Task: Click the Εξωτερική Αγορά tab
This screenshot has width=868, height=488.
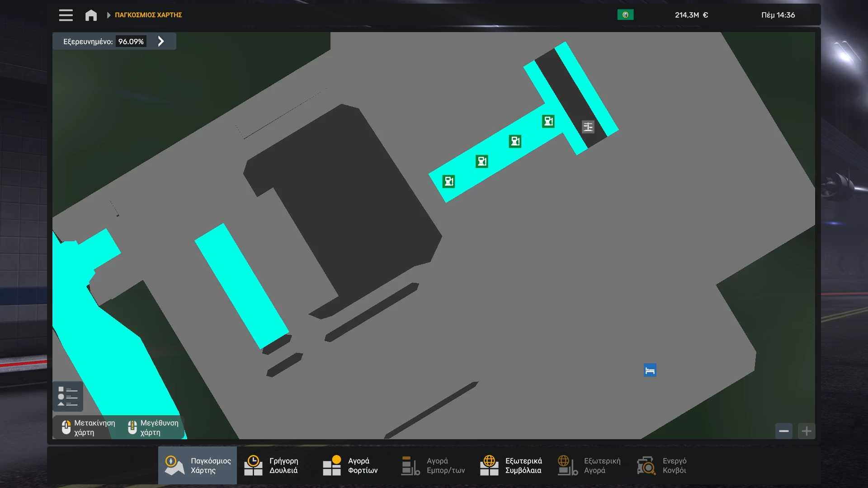Action: coord(590,465)
